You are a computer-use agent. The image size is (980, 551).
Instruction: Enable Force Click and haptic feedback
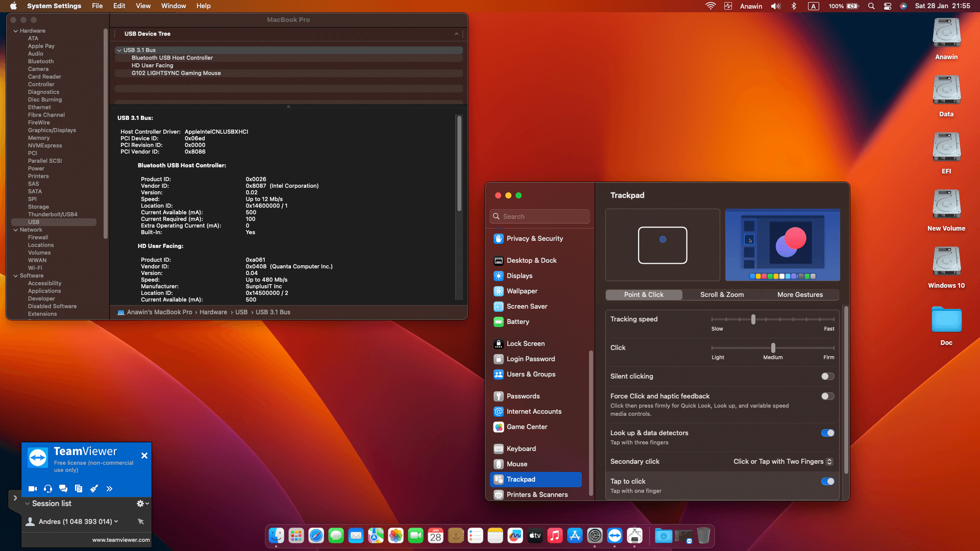(827, 396)
